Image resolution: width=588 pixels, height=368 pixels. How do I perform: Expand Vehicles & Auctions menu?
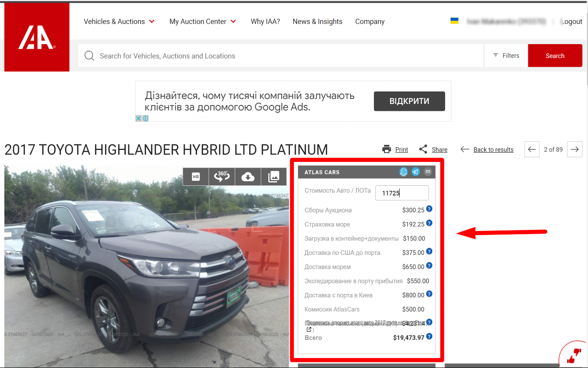(119, 21)
